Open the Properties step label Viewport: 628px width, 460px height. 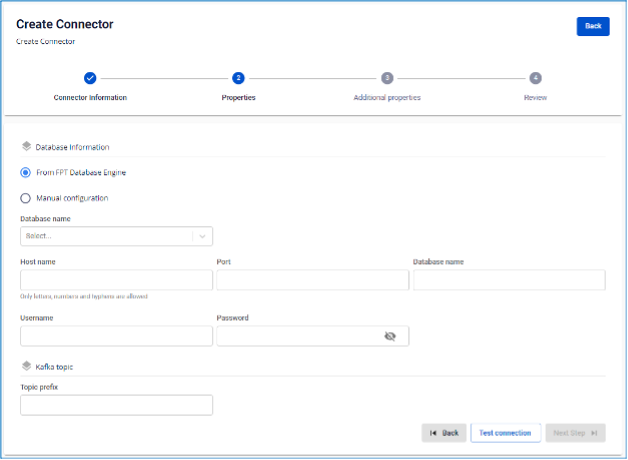pyautogui.click(x=238, y=98)
